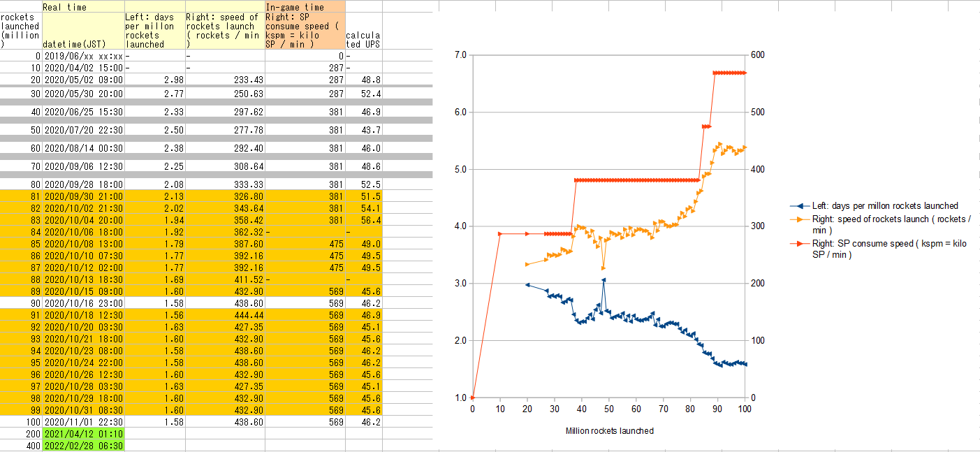Select the green cell 2021/04/12 01:10
This screenshot has width=980, height=452.
(x=83, y=434)
